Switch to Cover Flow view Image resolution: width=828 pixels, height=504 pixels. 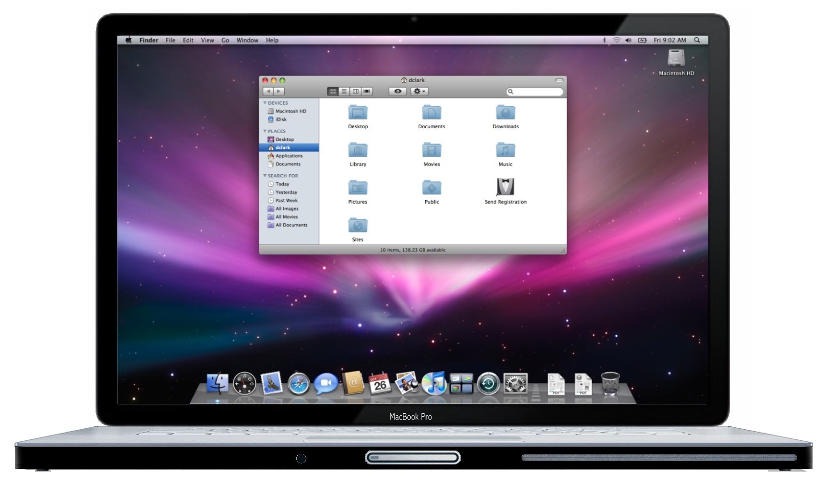coord(367,92)
